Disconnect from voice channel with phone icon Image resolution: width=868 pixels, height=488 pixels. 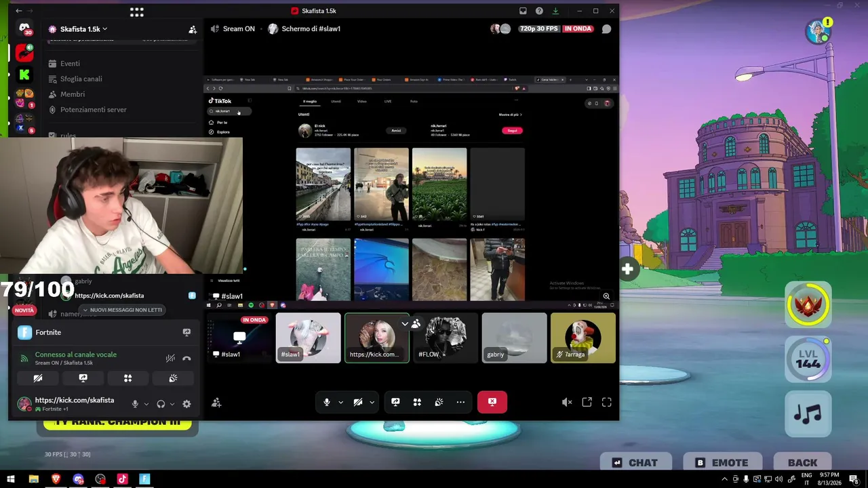[186, 359]
